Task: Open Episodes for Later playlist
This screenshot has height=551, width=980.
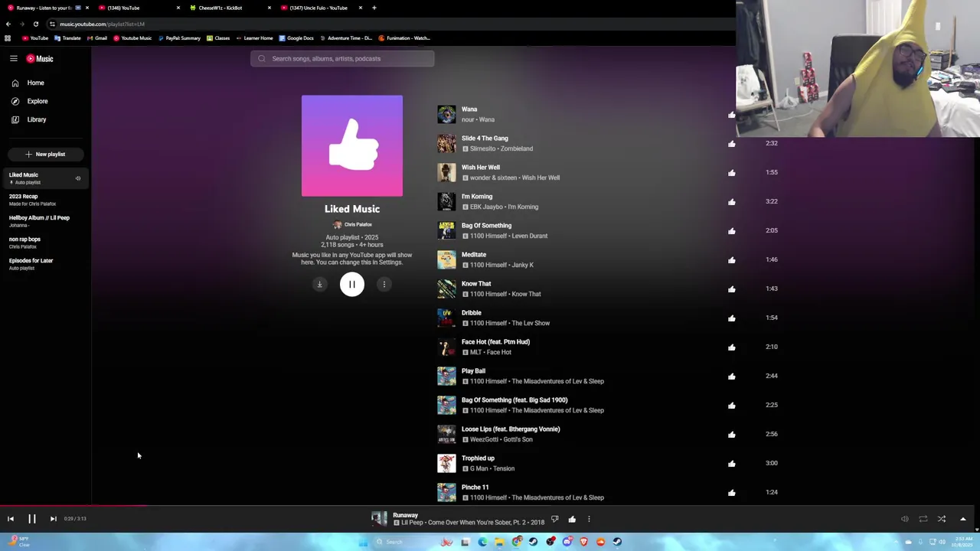Action: pyautogui.click(x=45, y=264)
